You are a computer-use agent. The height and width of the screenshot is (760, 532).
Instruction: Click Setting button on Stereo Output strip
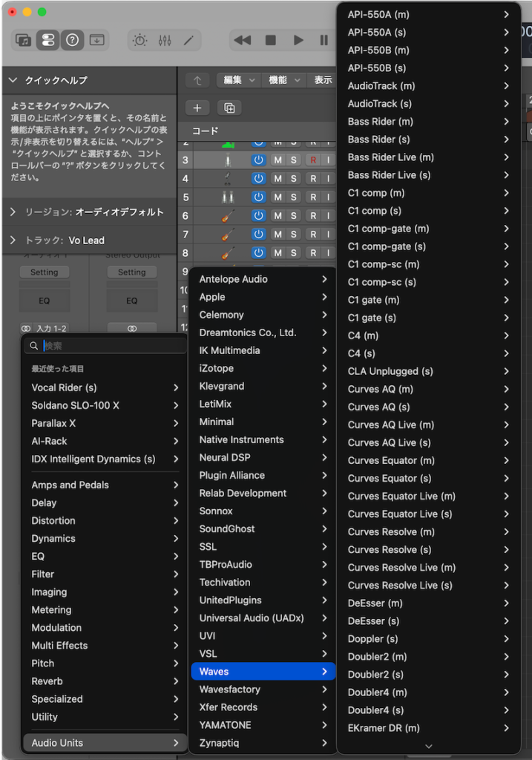(x=132, y=272)
